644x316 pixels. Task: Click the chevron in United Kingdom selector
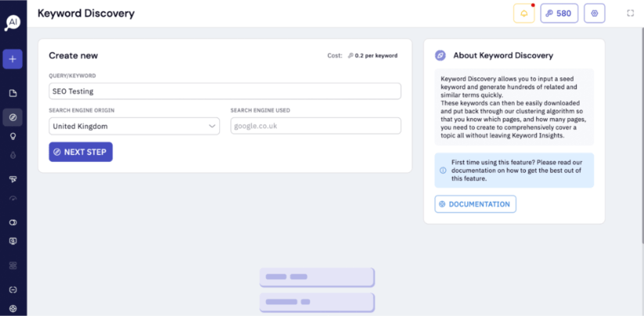pyautogui.click(x=212, y=126)
